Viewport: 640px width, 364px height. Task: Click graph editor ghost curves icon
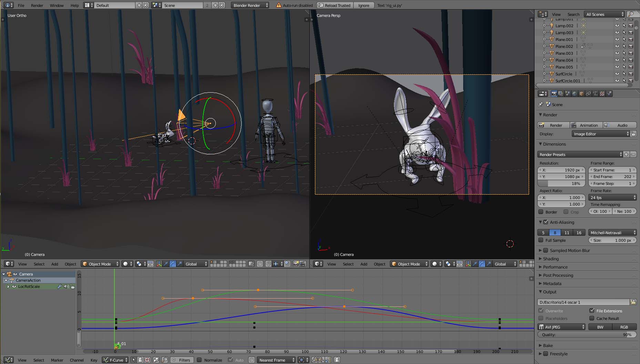tap(337, 360)
